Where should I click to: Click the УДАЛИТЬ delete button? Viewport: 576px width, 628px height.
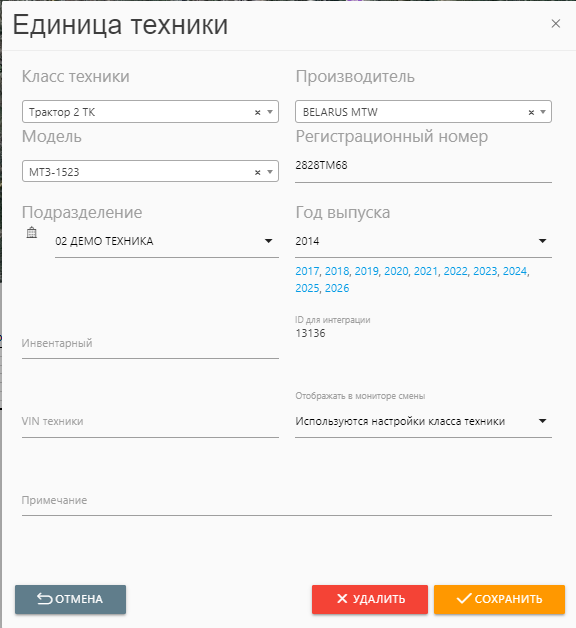tap(370, 599)
